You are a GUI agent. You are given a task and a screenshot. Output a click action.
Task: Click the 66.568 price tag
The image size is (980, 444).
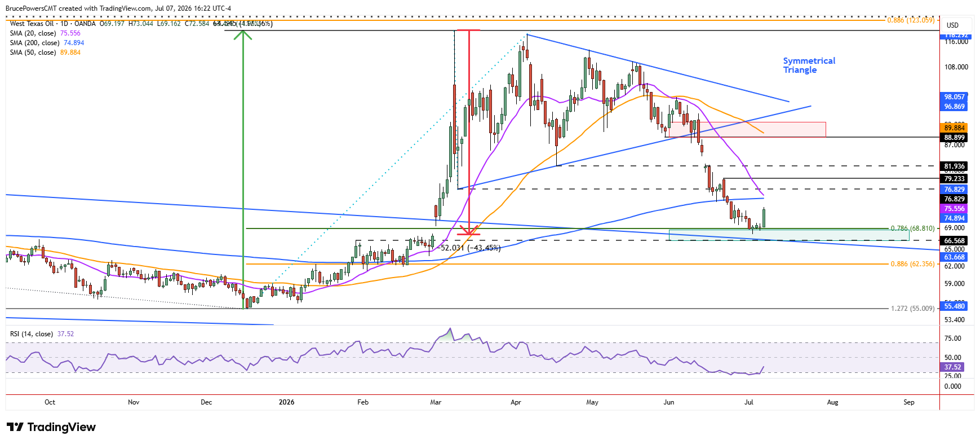pyautogui.click(x=955, y=241)
